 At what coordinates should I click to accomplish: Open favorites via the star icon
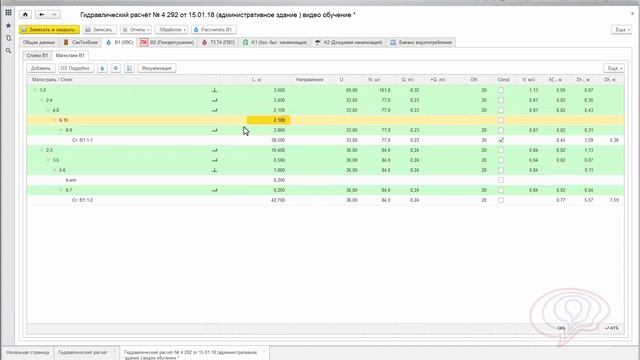point(8,25)
